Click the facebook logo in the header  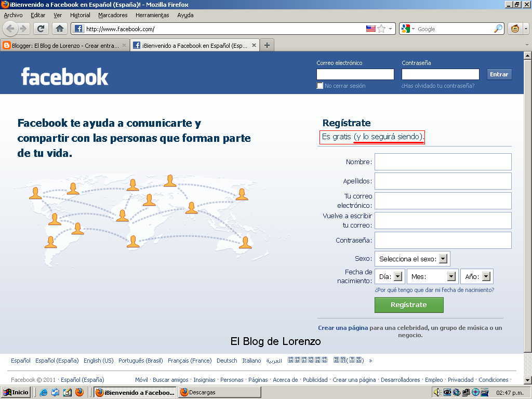point(64,76)
